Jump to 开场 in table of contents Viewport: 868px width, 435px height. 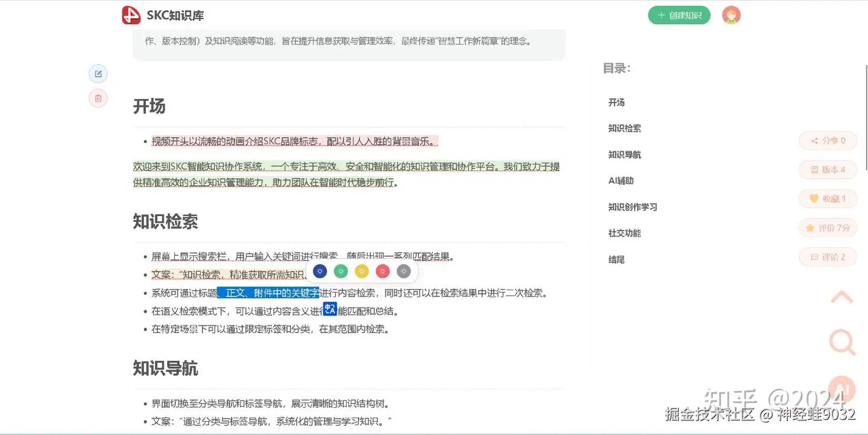point(617,103)
